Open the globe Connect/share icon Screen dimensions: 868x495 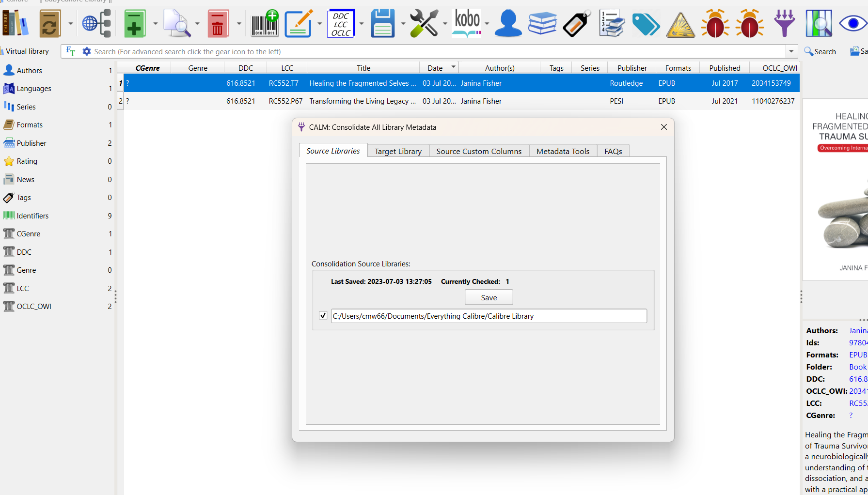[x=97, y=23]
